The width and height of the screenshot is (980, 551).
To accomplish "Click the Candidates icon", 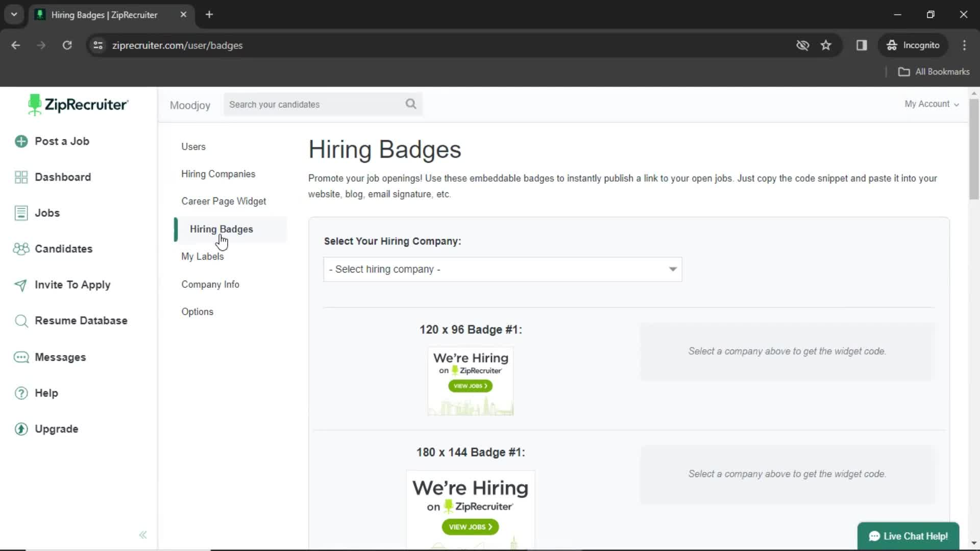I will click(x=21, y=249).
